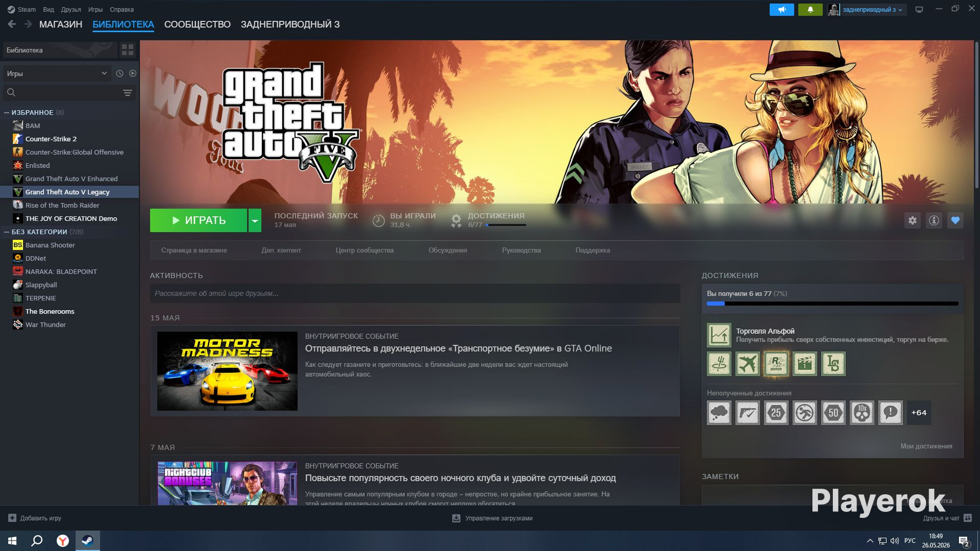Go to the СООБЩЕСТВО tab
The height and width of the screenshot is (551, 980).
pyautogui.click(x=197, y=24)
